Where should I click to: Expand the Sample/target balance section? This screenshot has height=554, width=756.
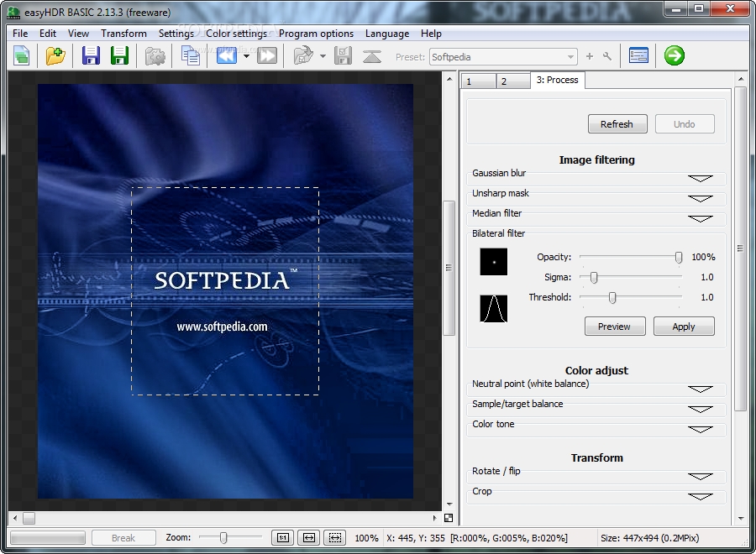[x=701, y=410]
